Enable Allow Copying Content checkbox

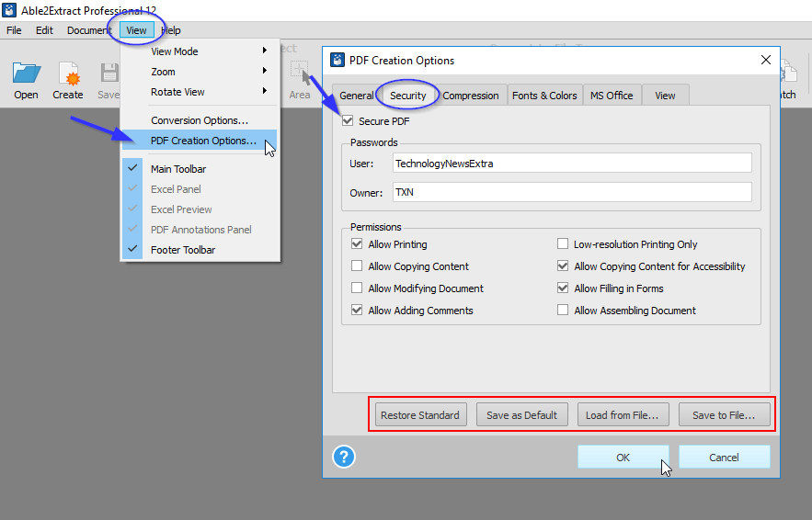tap(357, 266)
